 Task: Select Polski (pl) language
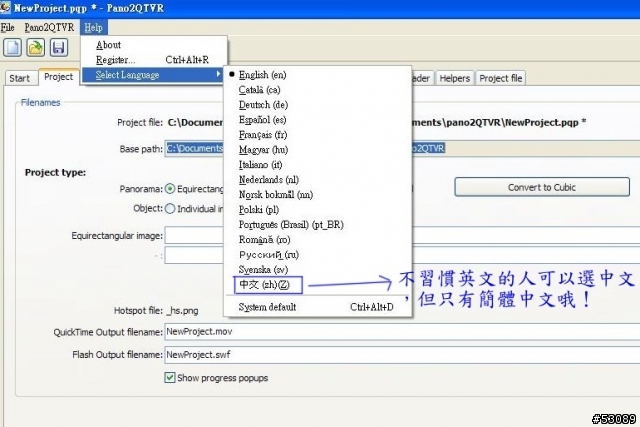[318, 209]
